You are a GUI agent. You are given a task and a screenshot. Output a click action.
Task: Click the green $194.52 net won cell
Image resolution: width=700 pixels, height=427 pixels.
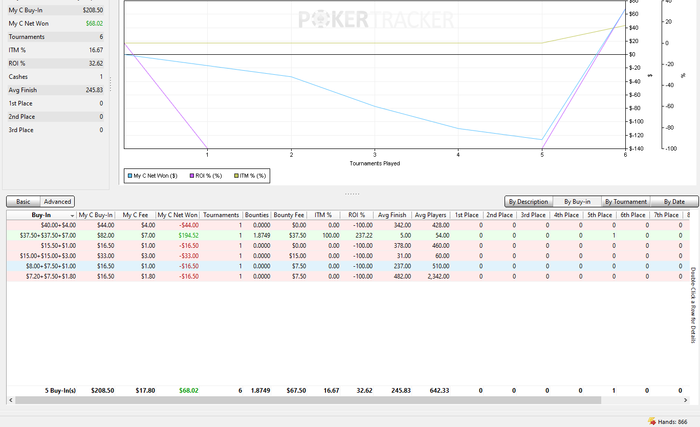[x=188, y=235]
